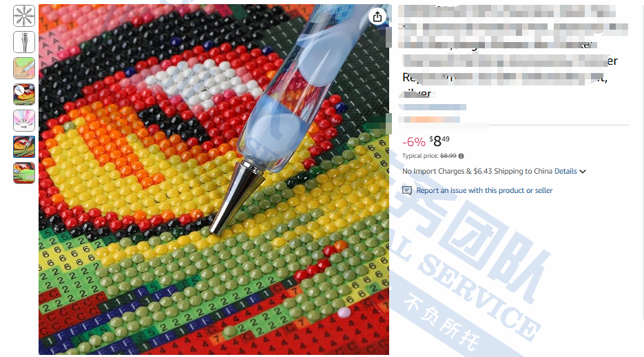644x357 pixels.
Task: Select the last thumbnail with green diamond area
Action: point(24,173)
